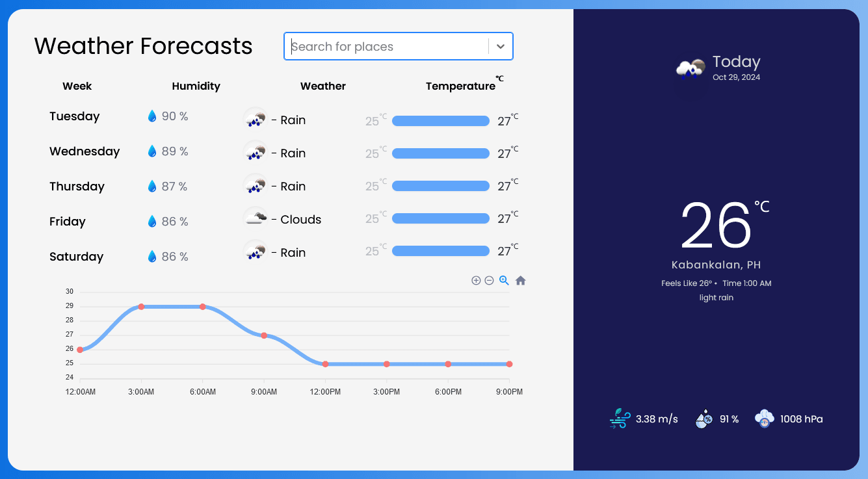Click the zoom-in icon above the temperature chart
The height and width of the screenshot is (479, 868).
pos(476,280)
